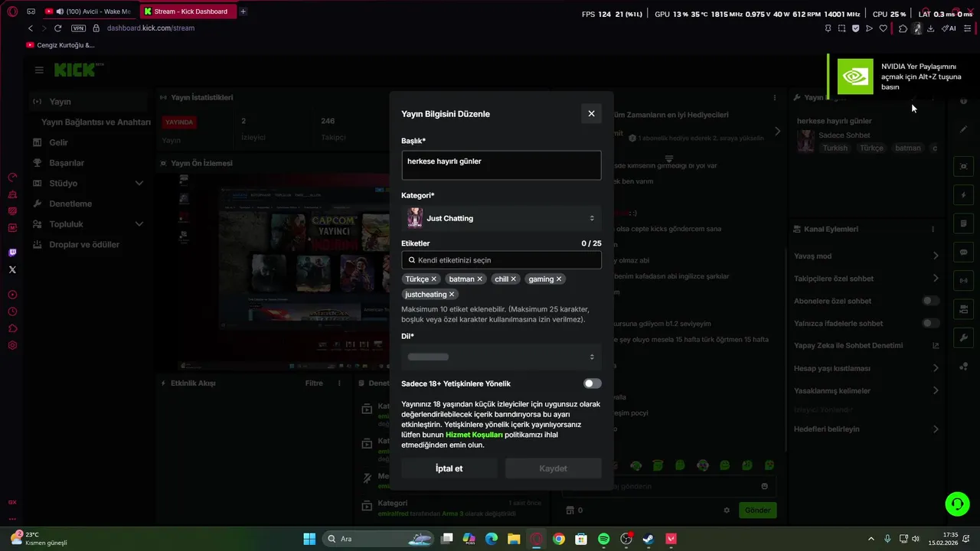Open a new browser tab
This screenshot has width=980, height=551.
click(243, 11)
